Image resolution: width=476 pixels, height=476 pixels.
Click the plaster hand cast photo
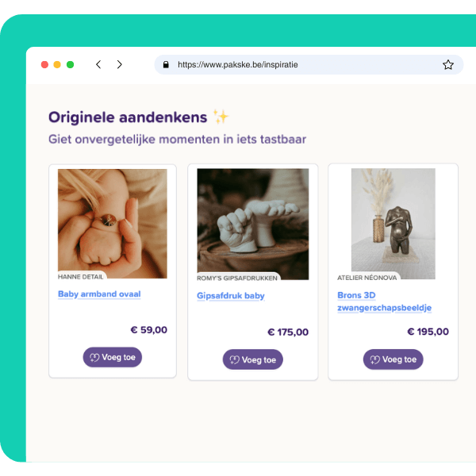coord(253,222)
